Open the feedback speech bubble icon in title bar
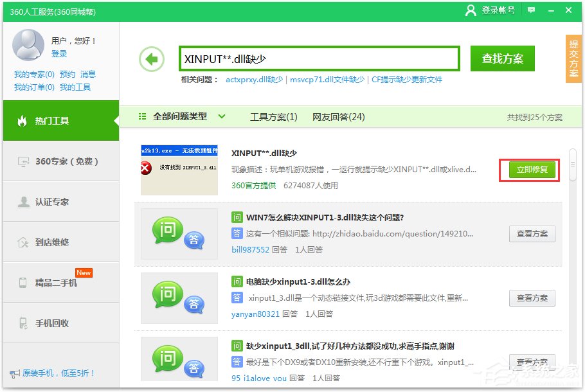 coord(531,10)
